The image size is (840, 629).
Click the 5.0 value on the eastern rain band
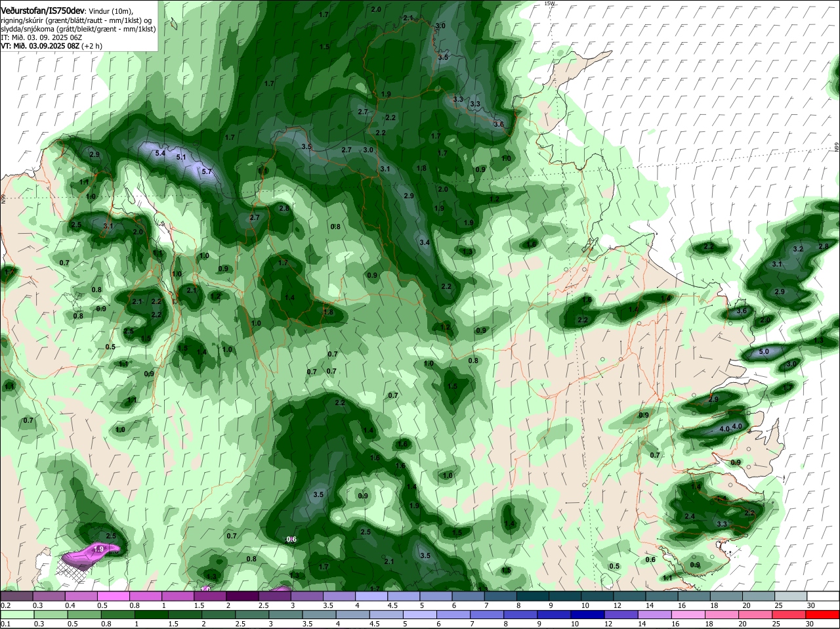click(x=764, y=352)
